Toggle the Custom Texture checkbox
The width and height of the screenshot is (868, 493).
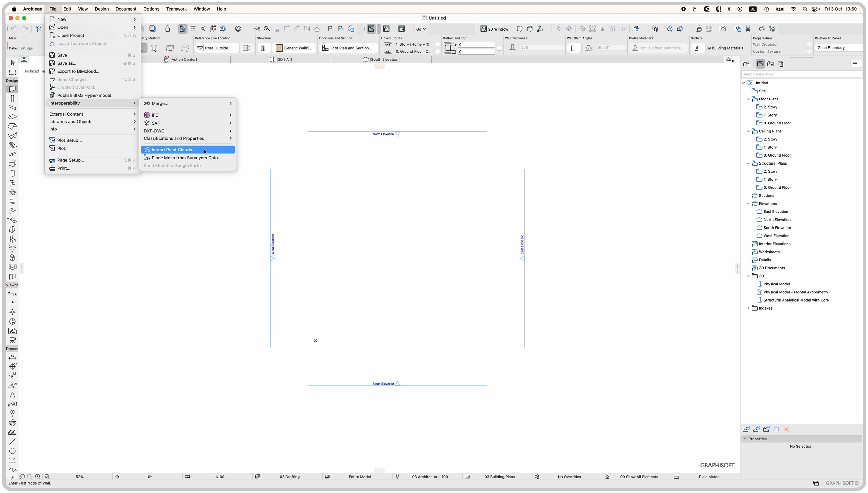coord(809,51)
